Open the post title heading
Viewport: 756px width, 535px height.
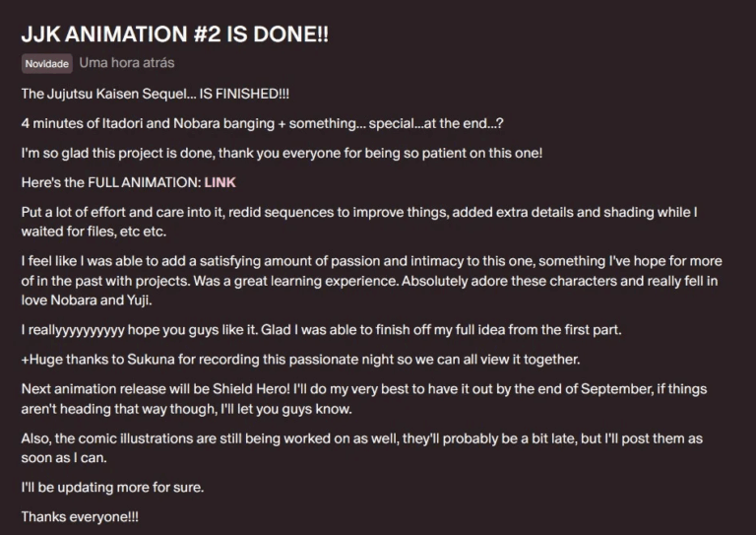(x=174, y=34)
